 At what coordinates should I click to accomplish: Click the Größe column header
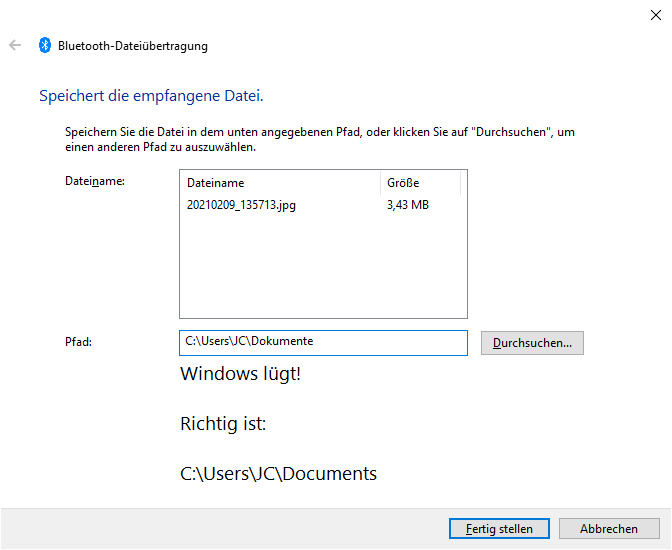[403, 183]
